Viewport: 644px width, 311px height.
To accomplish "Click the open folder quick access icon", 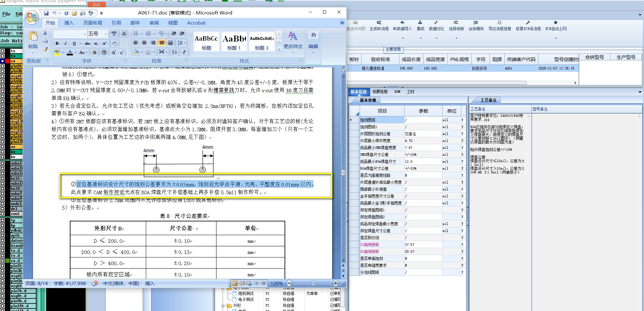I will 75,13.
